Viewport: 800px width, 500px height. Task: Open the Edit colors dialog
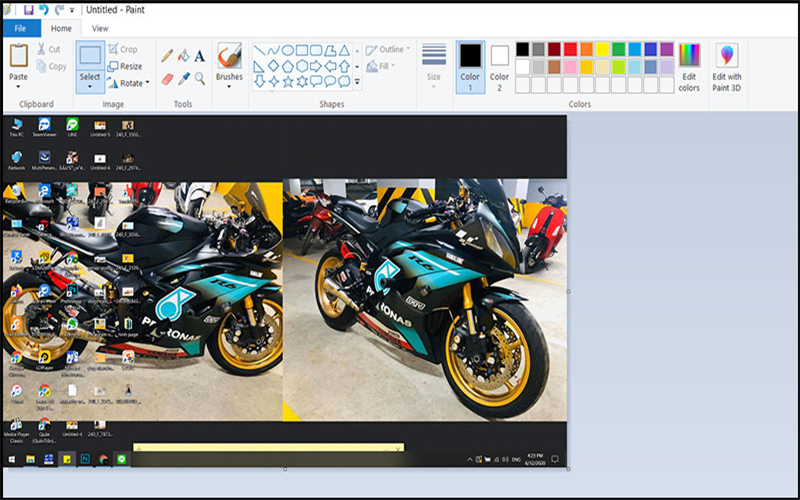689,67
